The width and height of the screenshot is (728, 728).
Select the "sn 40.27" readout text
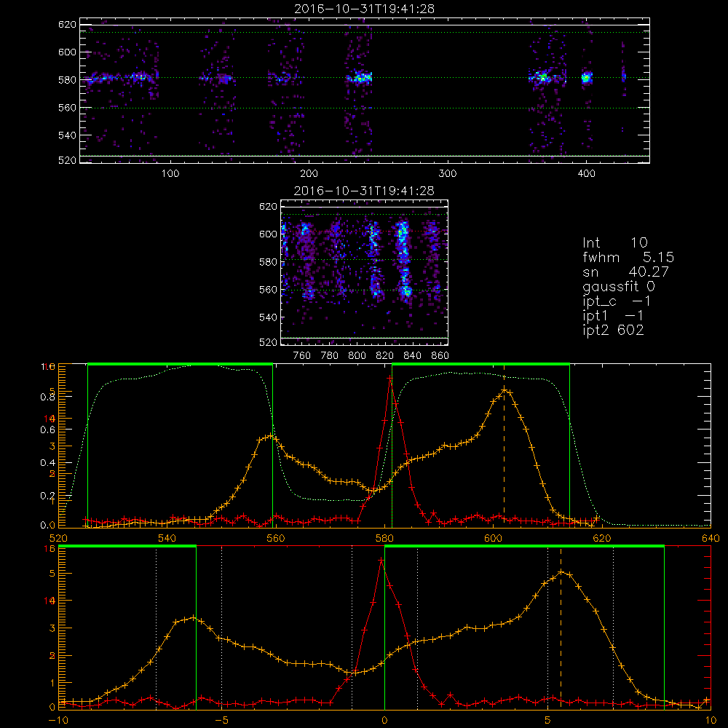(625, 272)
